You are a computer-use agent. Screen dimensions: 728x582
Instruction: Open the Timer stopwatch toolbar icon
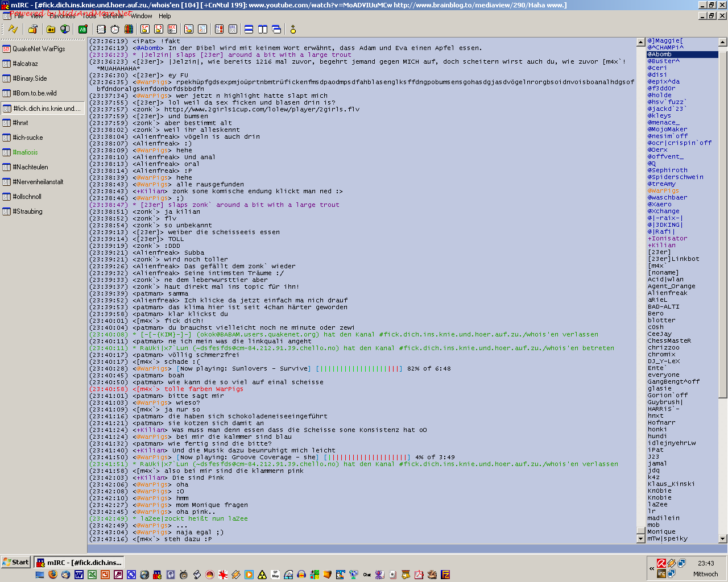tap(115, 29)
